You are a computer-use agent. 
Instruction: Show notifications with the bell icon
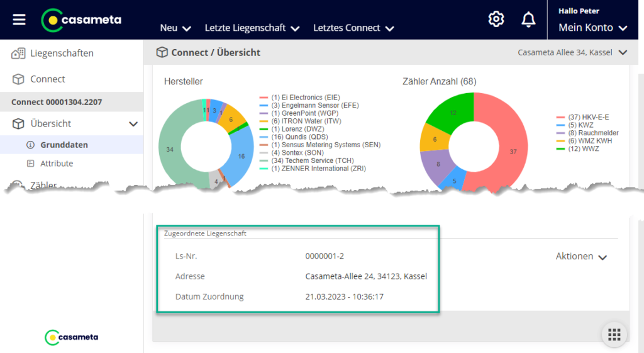click(x=528, y=20)
